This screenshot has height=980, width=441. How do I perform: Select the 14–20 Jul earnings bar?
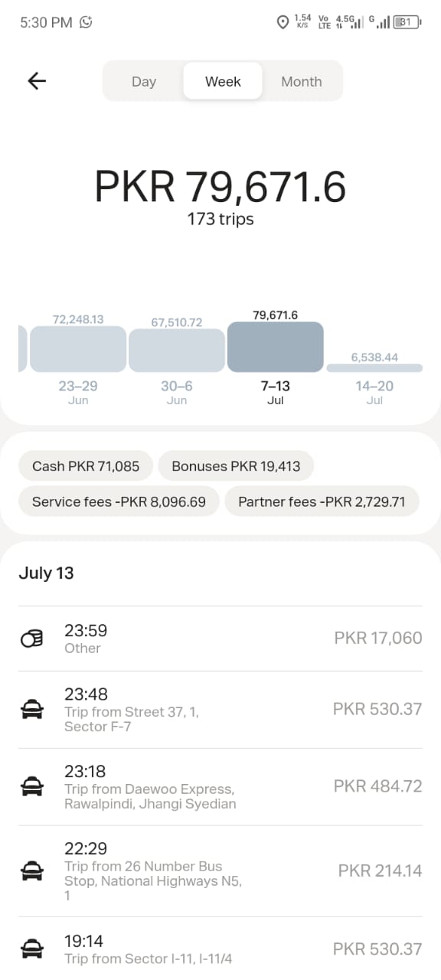coord(374,368)
